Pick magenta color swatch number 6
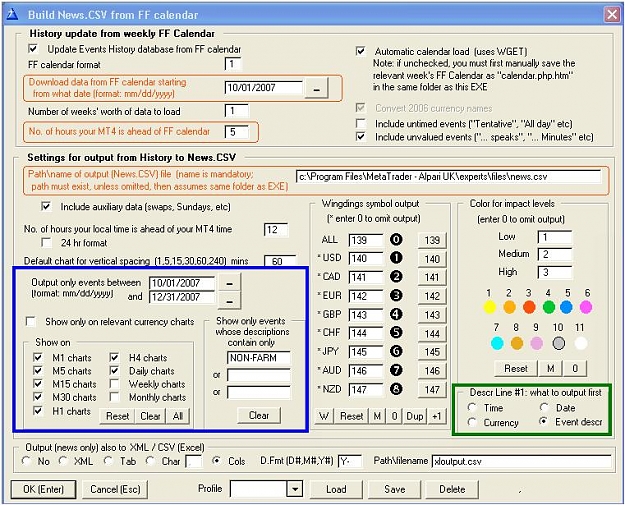 pos(586,307)
